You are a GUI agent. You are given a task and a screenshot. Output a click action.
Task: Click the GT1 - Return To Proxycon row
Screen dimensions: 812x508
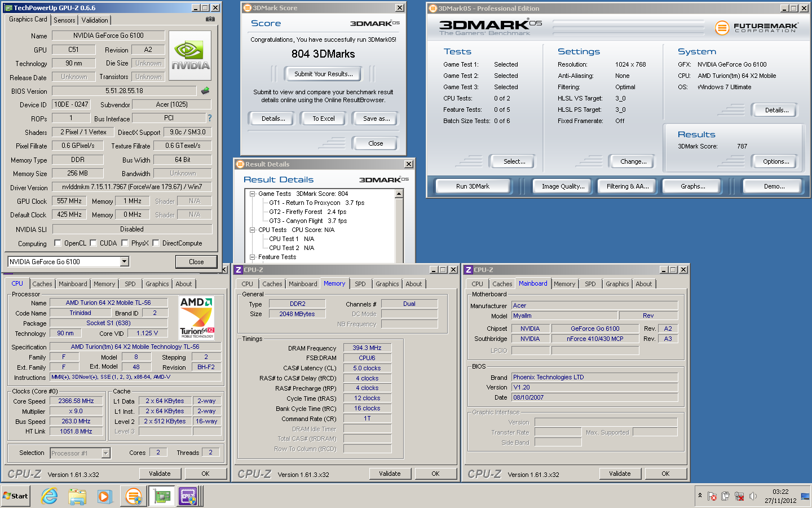coord(316,203)
